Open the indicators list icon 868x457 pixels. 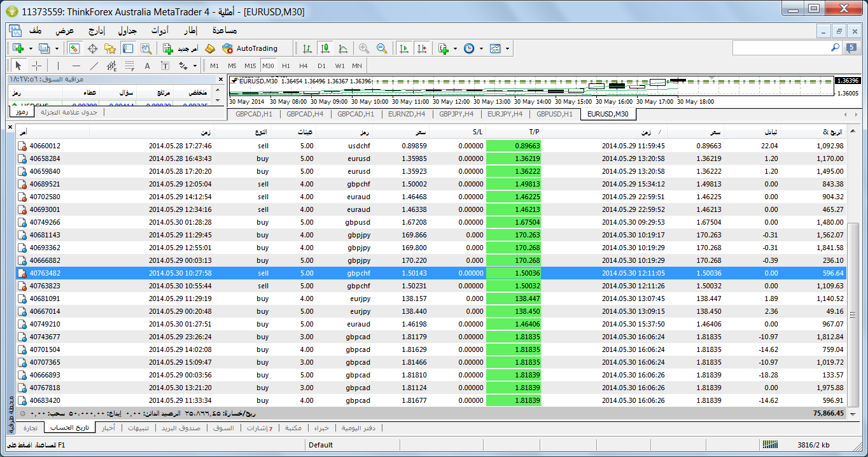[x=444, y=48]
